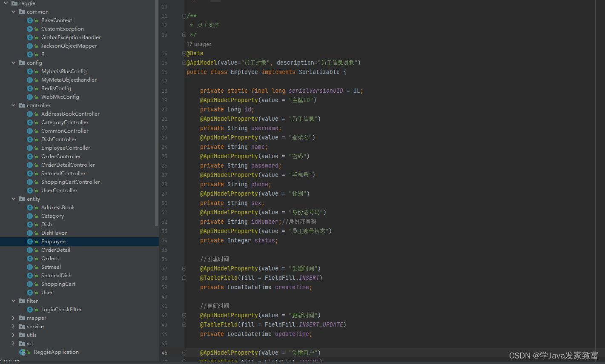Click the class icon beside R
The width and height of the screenshot is (605, 364).
pyautogui.click(x=30, y=54)
